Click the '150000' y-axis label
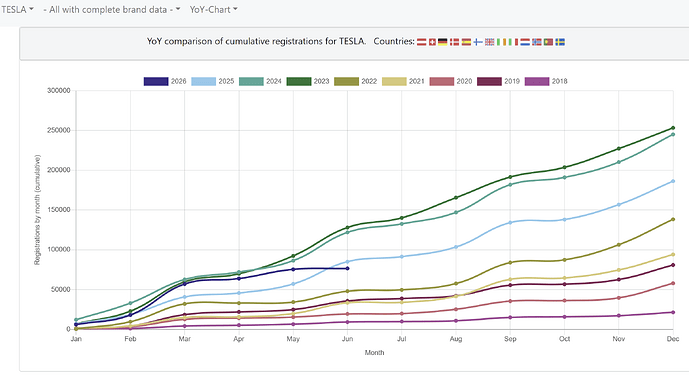The width and height of the screenshot is (689, 376). (59, 210)
